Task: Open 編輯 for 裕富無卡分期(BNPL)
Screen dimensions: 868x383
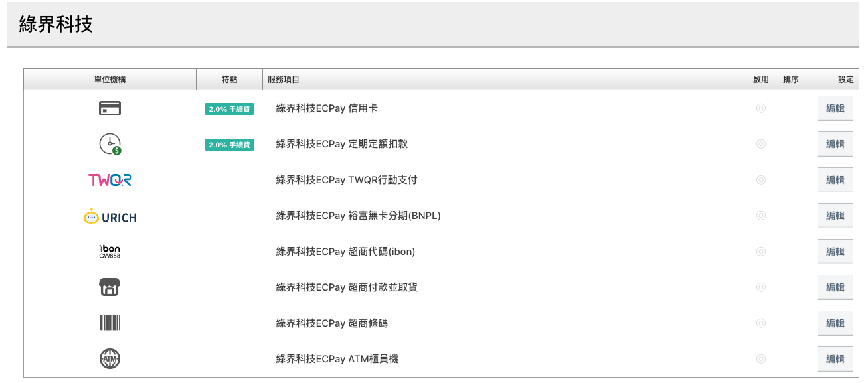Action: pos(835,216)
